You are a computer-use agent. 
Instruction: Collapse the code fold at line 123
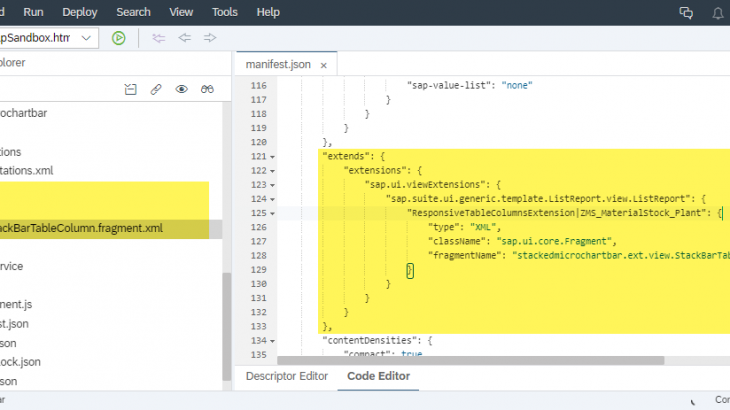point(272,186)
